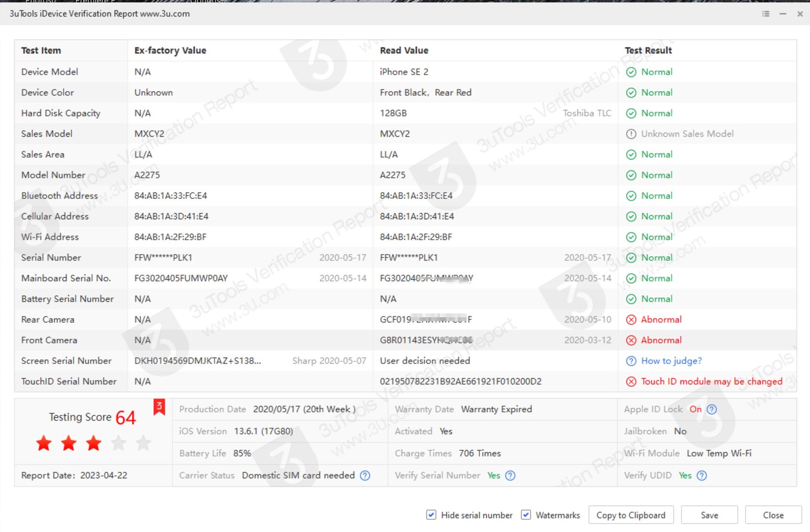The width and height of the screenshot is (810, 532).
Task: Select the Screen Serial Number ex-factory value
Action: 198,361
